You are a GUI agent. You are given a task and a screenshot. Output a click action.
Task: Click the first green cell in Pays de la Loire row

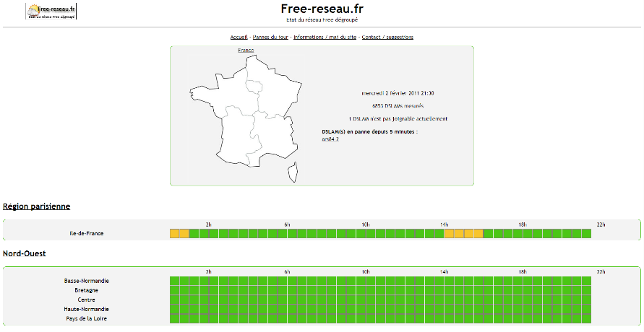[175, 318]
